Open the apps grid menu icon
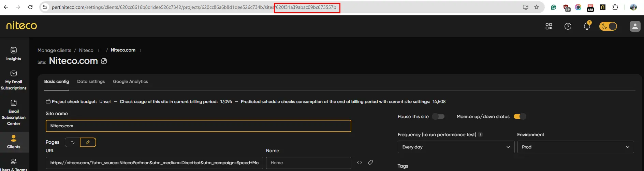644x171 pixels. 549,26
